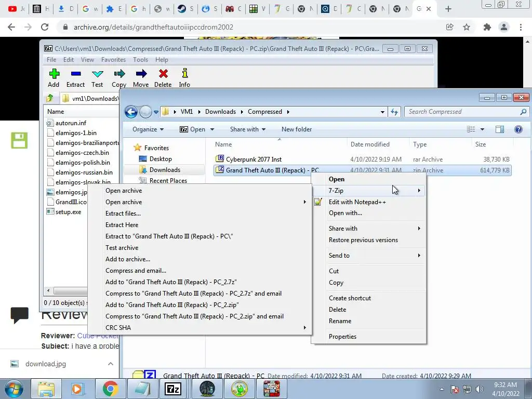Select autorun.inf in 7-Zip list
The height and width of the screenshot is (399, 532).
click(71, 123)
